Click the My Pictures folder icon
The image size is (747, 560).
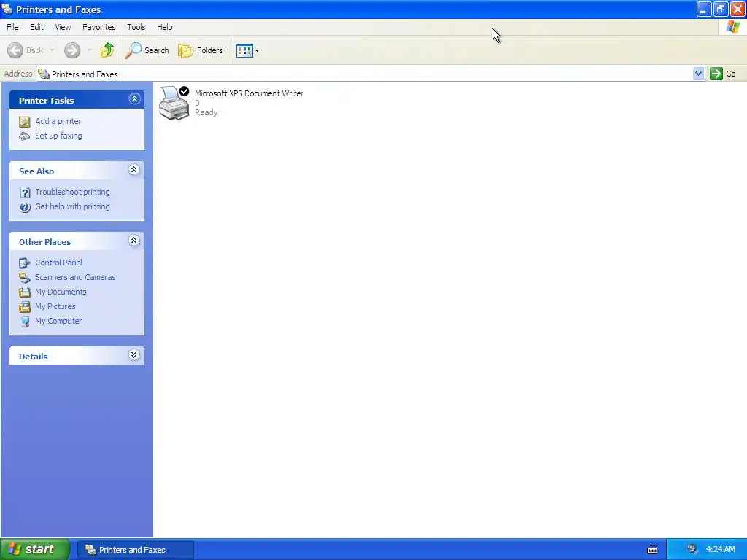tap(24, 307)
